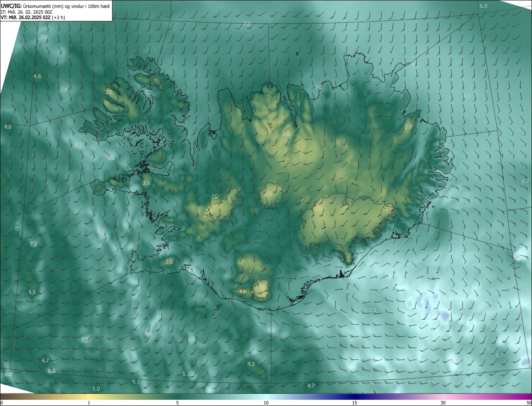Click the 2.5 value label on the map
The image size is (532, 406).
coord(286,134)
